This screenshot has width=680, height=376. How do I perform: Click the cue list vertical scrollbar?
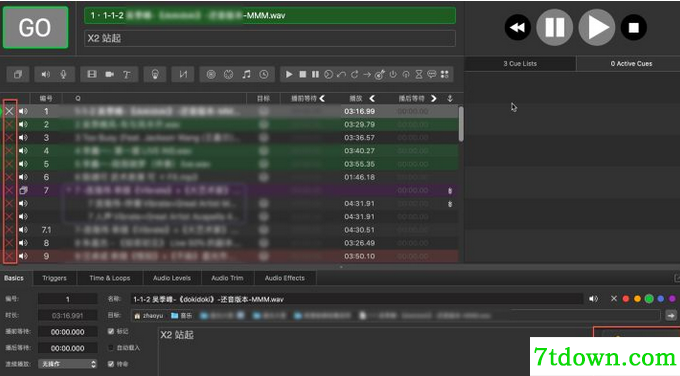coord(461,124)
